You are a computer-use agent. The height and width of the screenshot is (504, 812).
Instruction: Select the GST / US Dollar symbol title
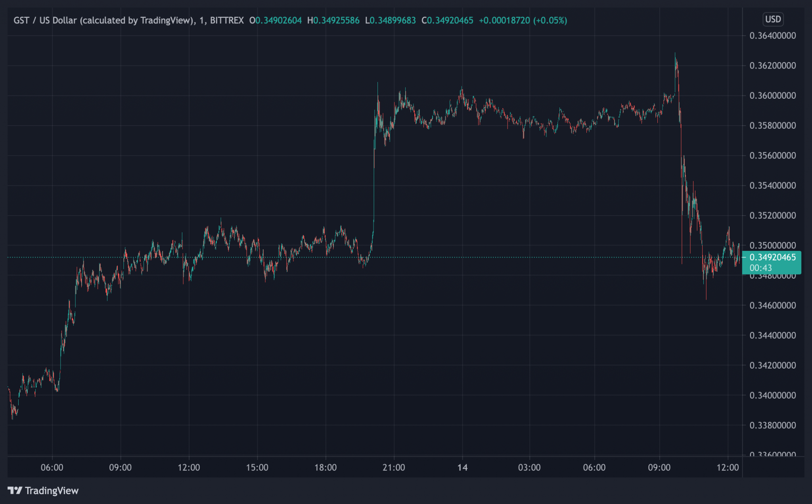point(45,20)
